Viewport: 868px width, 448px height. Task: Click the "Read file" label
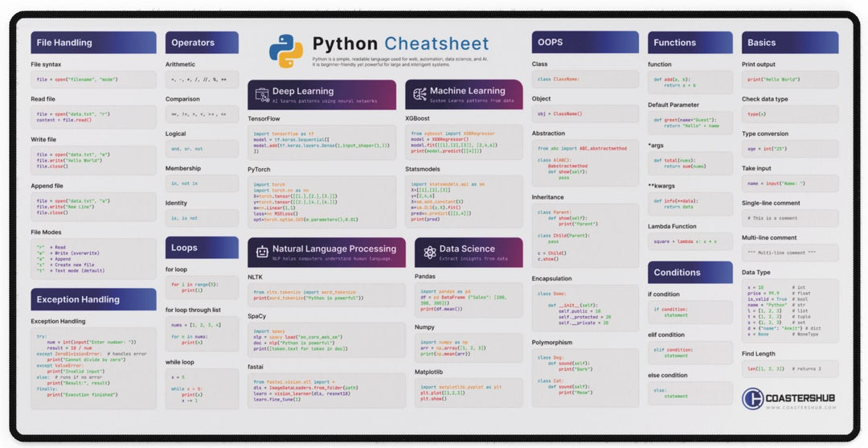pos(43,99)
